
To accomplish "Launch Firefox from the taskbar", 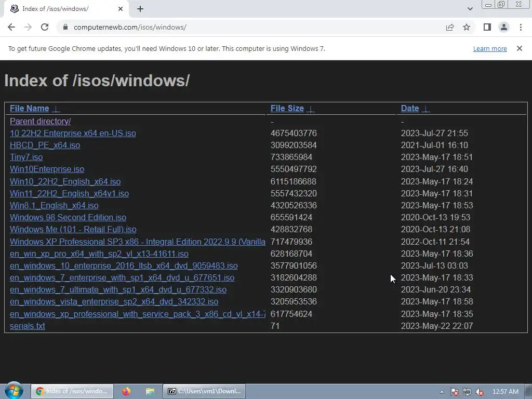I will click(126, 391).
